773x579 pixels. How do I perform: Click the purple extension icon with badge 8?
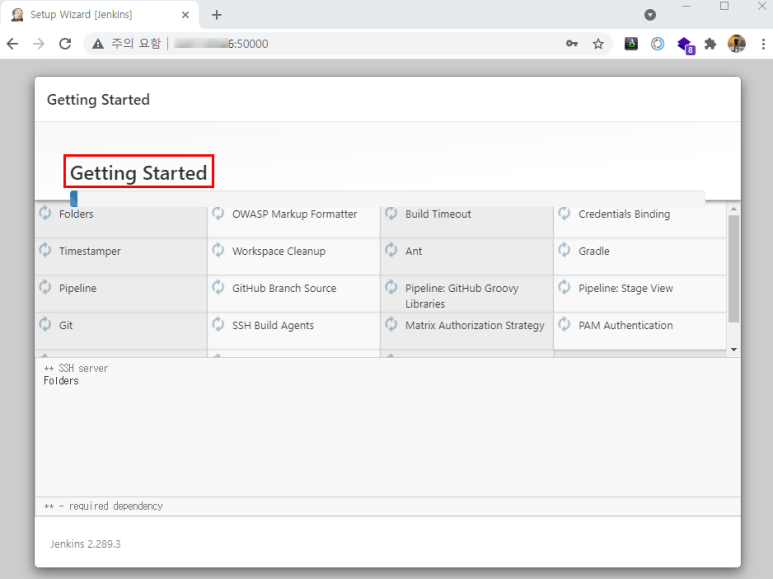686,45
